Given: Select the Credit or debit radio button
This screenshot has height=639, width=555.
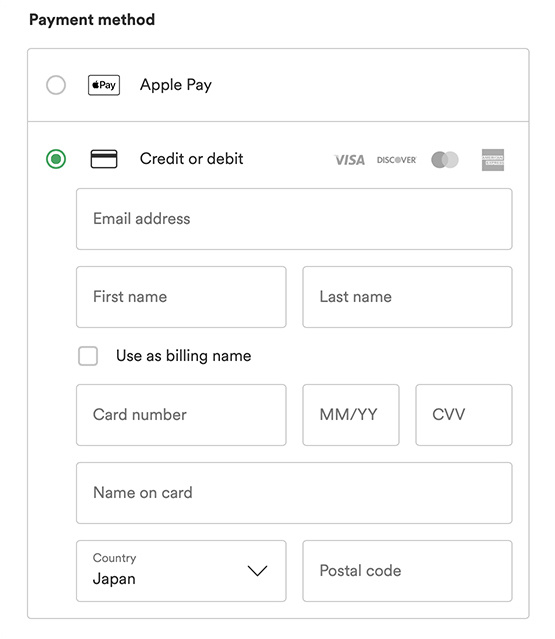Looking at the screenshot, I should pyautogui.click(x=56, y=159).
